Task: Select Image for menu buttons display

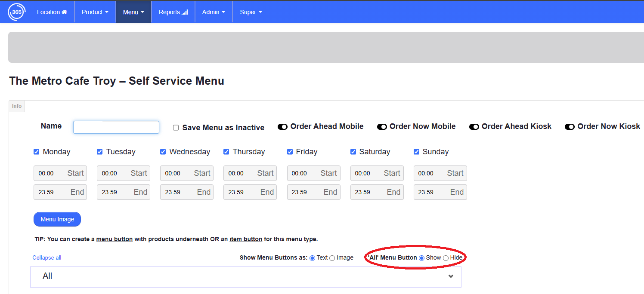Action: pyautogui.click(x=332, y=258)
